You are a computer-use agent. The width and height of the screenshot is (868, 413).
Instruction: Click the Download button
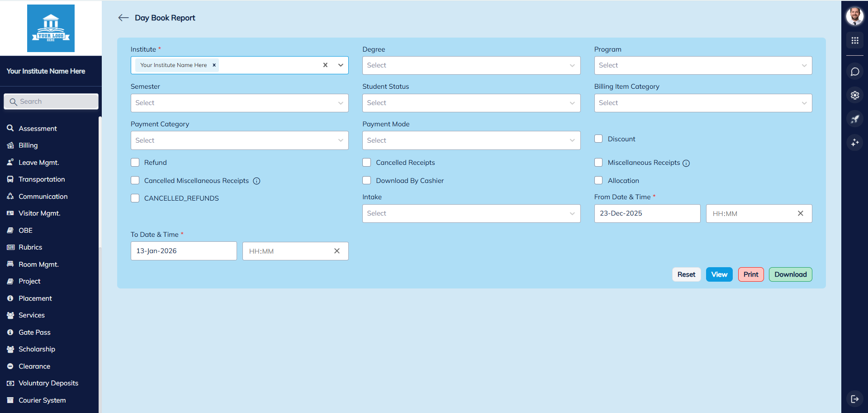tap(790, 274)
